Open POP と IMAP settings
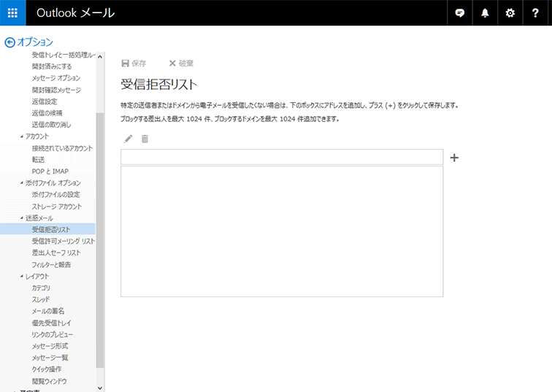This screenshot has width=552, height=392. pyautogui.click(x=50, y=172)
